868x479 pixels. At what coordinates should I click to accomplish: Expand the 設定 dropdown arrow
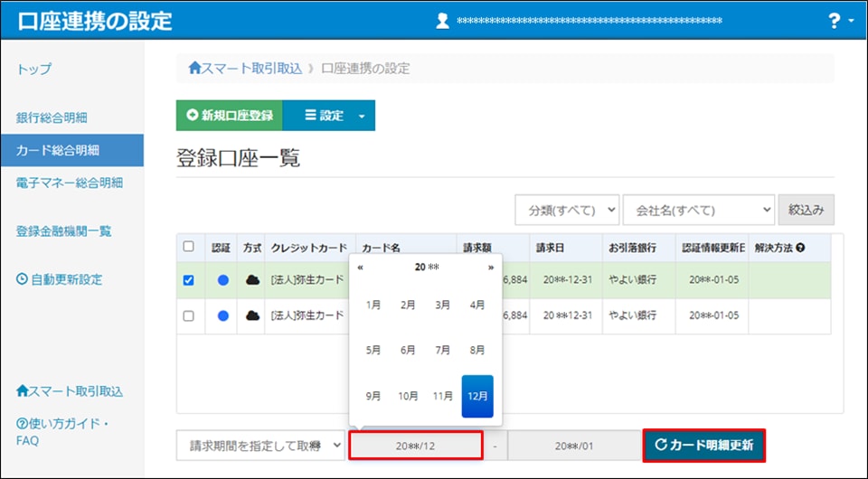click(362, 116)
